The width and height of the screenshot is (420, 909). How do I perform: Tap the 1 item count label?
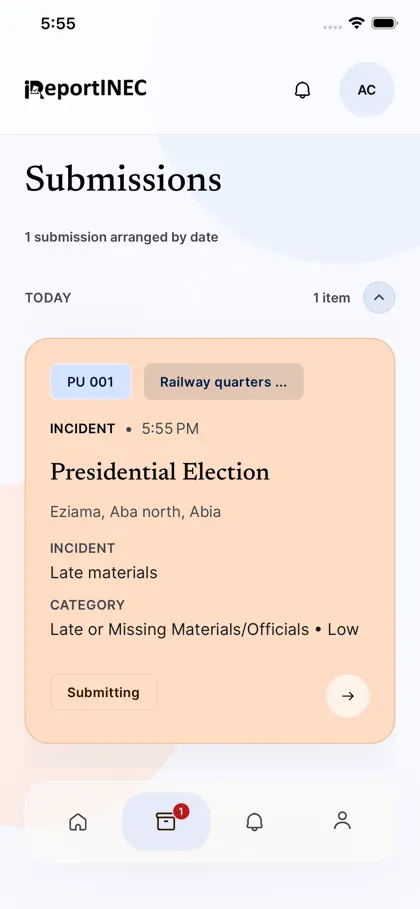tap(332, 298)
